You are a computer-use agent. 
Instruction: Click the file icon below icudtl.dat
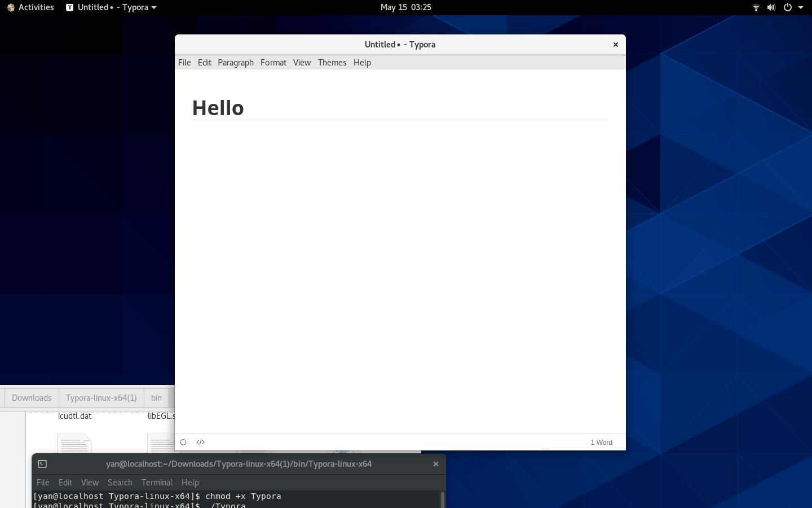[74, 443]
